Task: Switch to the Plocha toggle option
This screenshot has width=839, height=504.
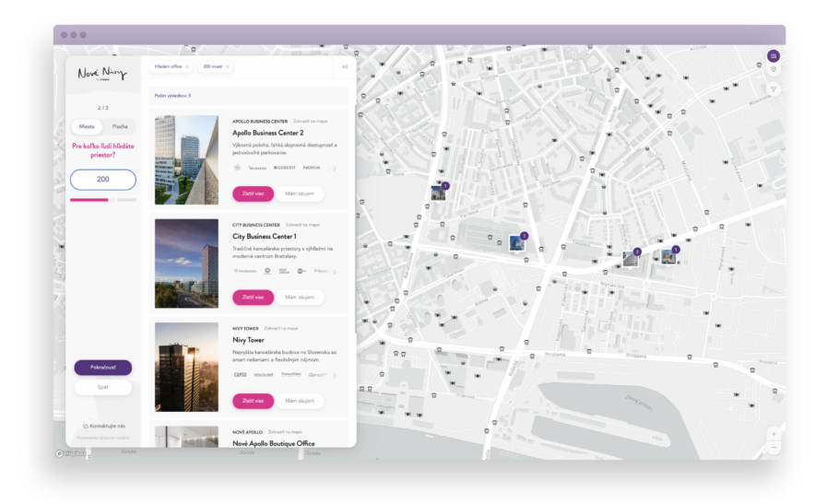Action: click(120, 126)
